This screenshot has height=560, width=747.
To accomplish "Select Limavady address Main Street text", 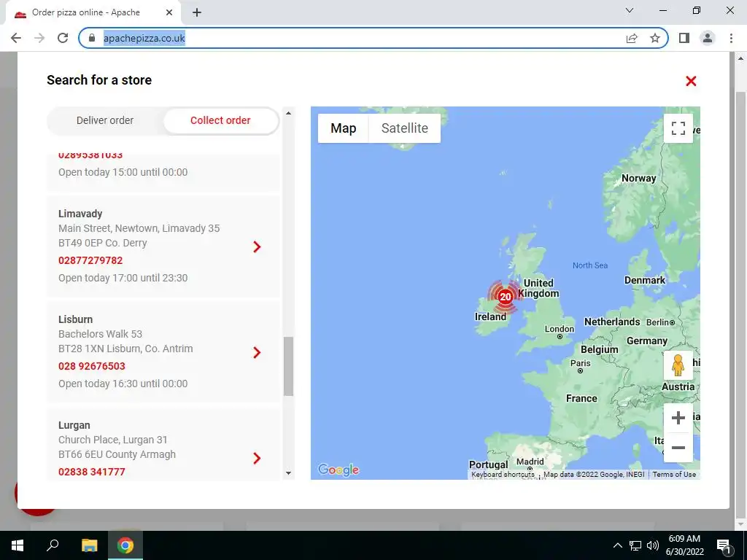I will click(x=139, y=228).
